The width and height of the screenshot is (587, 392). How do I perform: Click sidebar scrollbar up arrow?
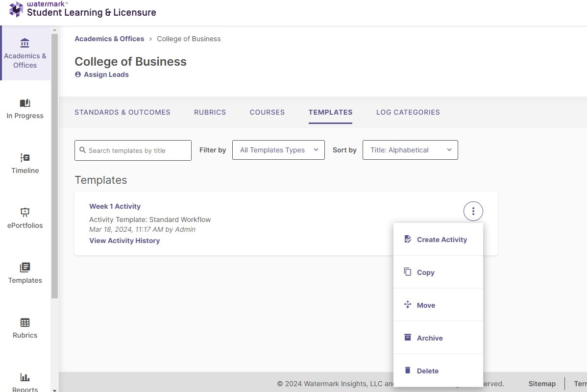(55, 29)
